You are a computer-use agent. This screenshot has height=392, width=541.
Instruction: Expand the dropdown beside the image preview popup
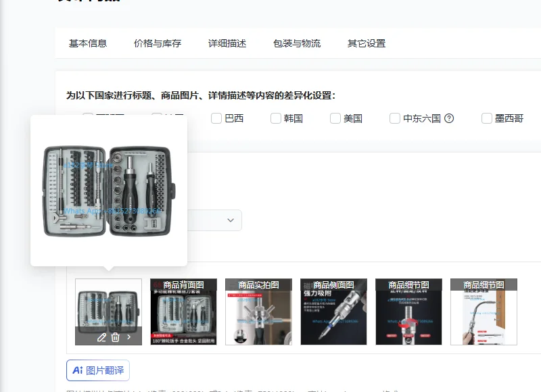click(231, 220)
